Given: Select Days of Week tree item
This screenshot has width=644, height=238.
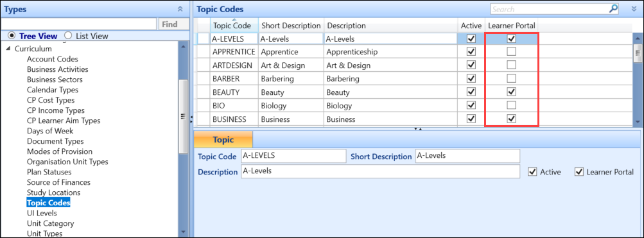Looking at the screenshot, I should click(x=50, y=131).
